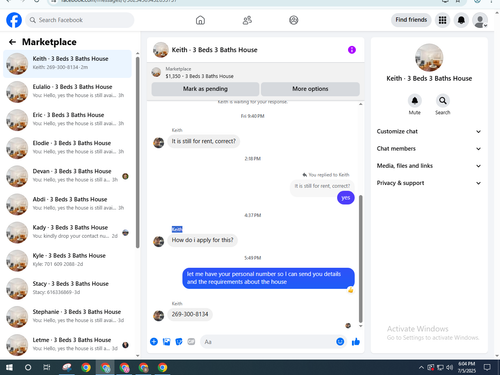Image resolution: width=500 pixels, height=375 pixels.
Task: Click Mark as pending button
Action: pos(205,89)
